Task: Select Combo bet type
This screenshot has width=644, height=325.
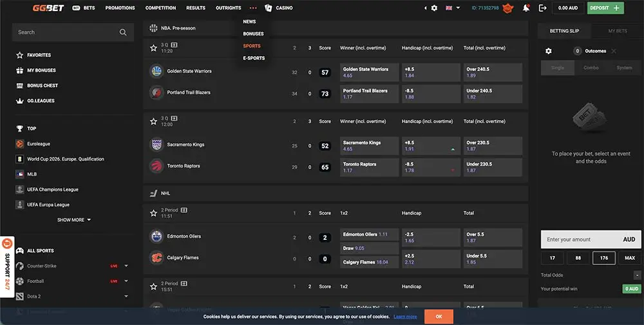Action: [591, 68]
